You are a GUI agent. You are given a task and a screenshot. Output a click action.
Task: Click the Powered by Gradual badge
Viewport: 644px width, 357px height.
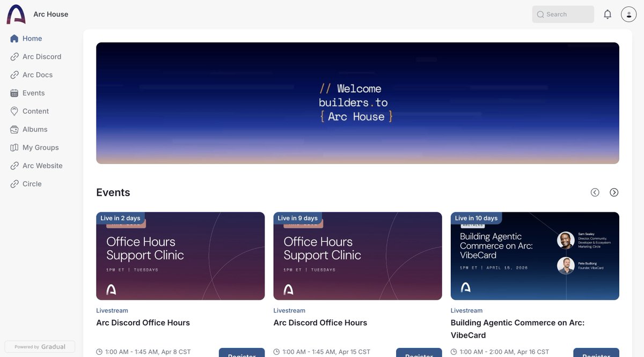(40, 347)
